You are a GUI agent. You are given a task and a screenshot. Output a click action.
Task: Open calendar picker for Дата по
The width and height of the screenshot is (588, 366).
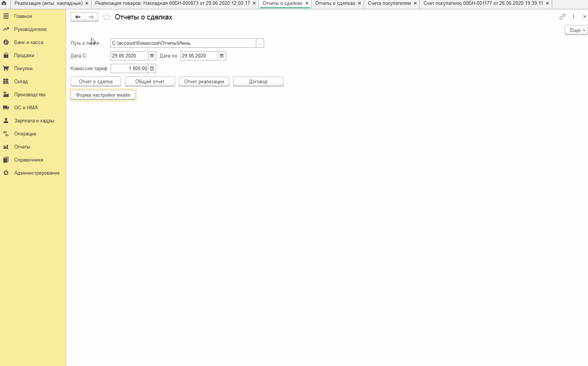coord(222,56)
